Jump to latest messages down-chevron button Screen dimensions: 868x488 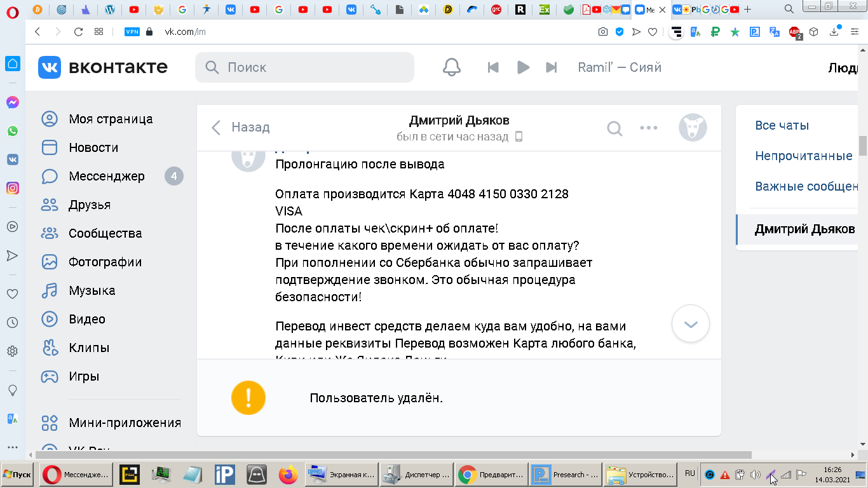(691, 323)
